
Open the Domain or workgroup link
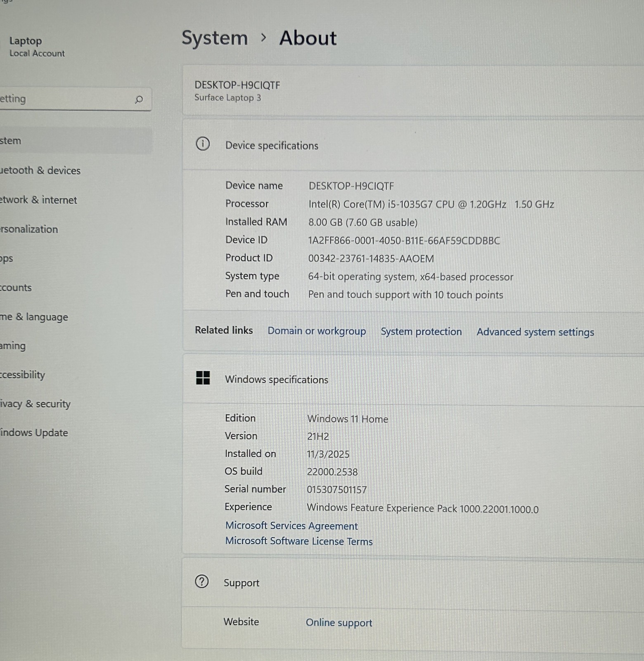click(317, 331)
